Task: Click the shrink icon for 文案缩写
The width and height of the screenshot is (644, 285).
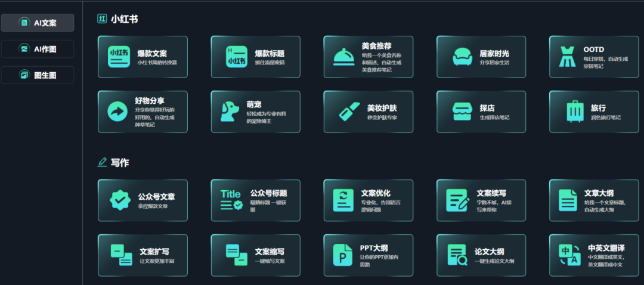Action: coord(237,255)
